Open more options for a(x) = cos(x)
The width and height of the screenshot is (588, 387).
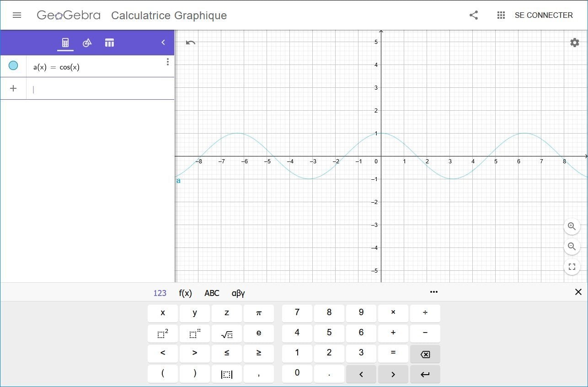168,62
